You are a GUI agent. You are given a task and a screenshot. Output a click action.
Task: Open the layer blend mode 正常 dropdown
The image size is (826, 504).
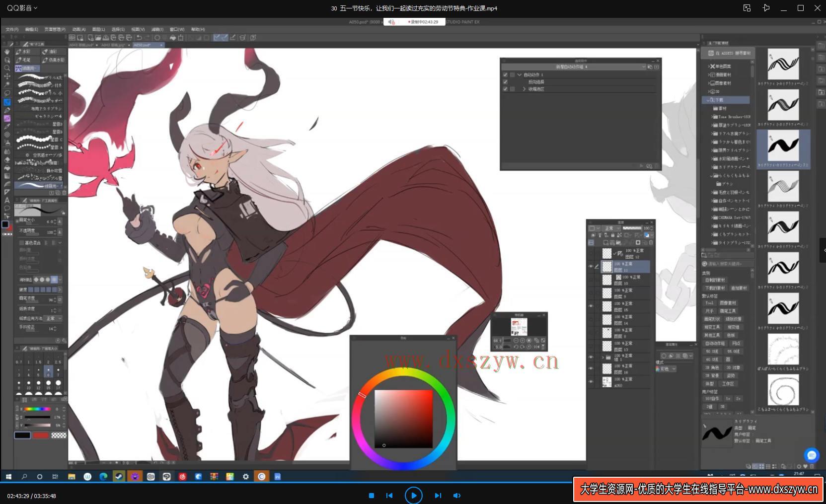point(610,228)
